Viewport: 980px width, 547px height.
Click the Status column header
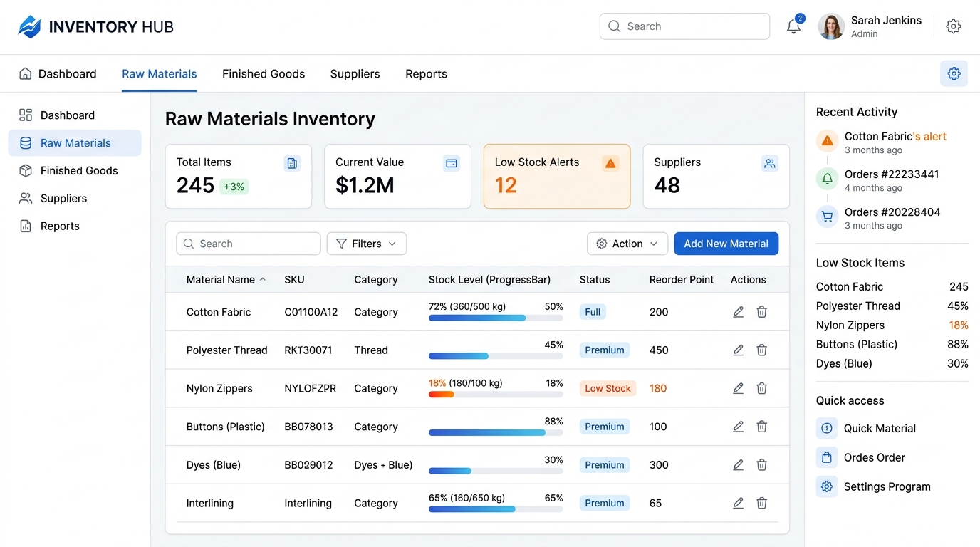(595, 280)
